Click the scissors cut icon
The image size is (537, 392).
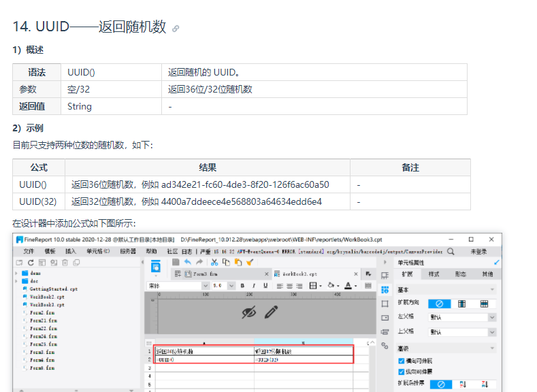214,262
